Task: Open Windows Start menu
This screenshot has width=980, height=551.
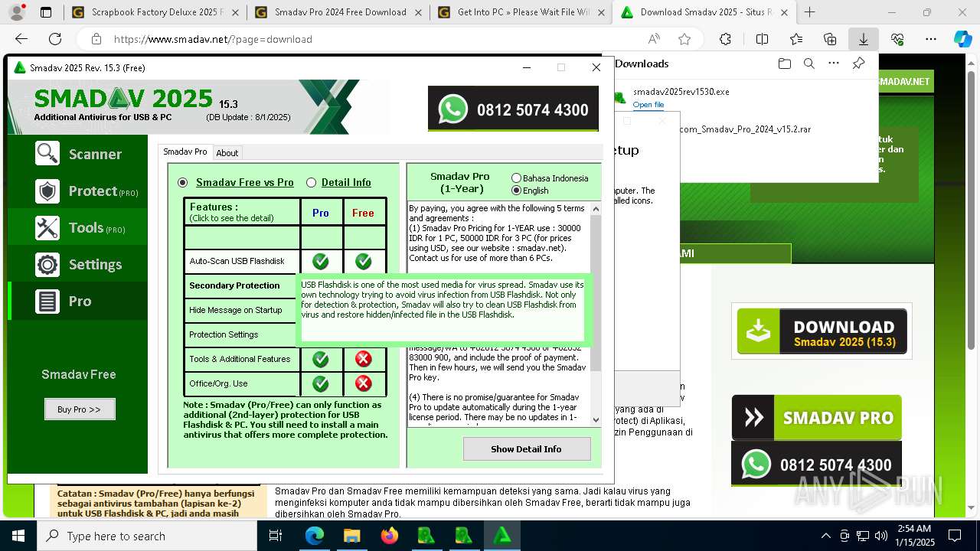Action: 18,536
